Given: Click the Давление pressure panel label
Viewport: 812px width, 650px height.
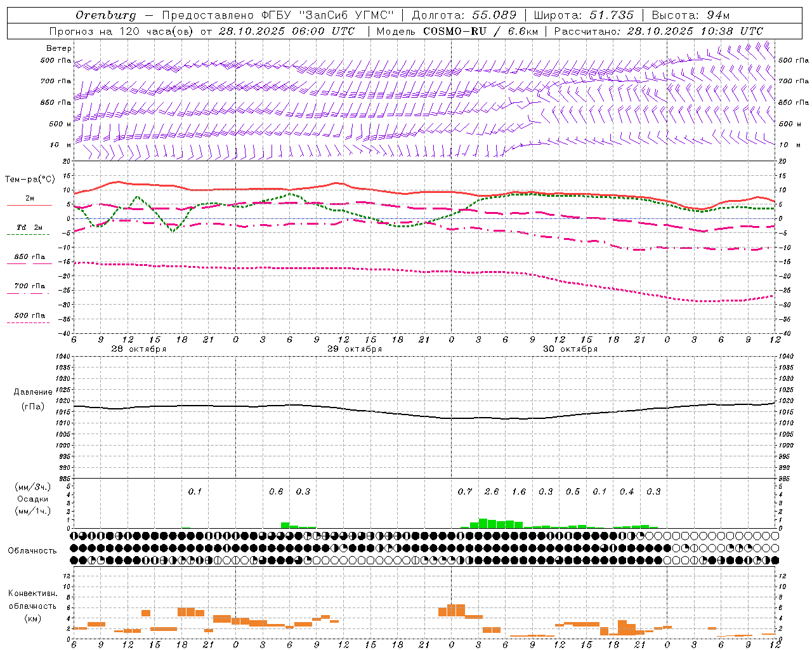Looking at the screenshot, I should point(32,392).
